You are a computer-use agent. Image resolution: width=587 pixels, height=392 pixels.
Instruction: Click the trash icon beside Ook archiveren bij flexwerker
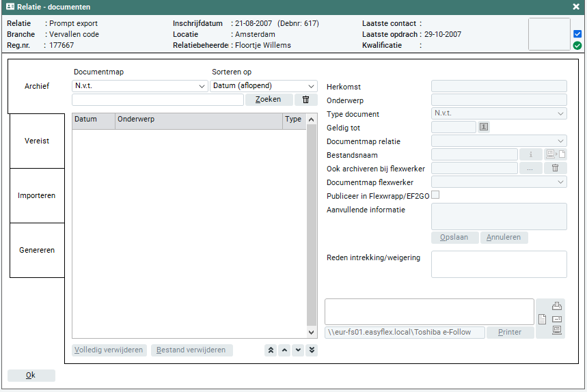tap(555, 168)
